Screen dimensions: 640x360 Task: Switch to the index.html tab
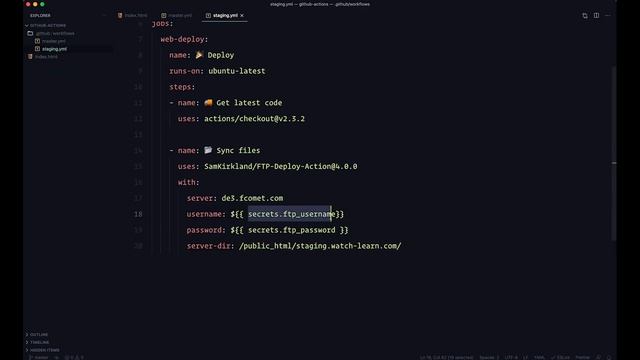pyautogui.click(x=132, y=16)
